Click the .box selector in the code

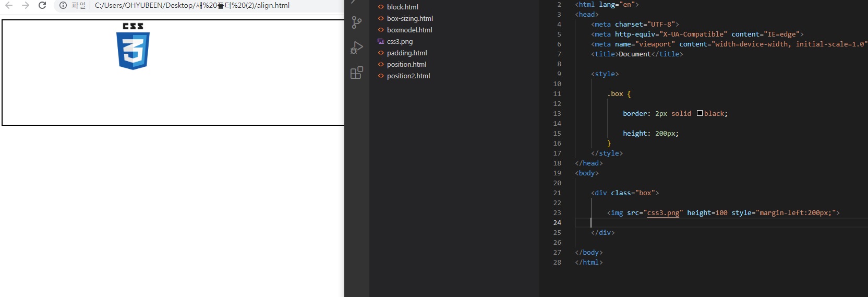click(615, 93)
